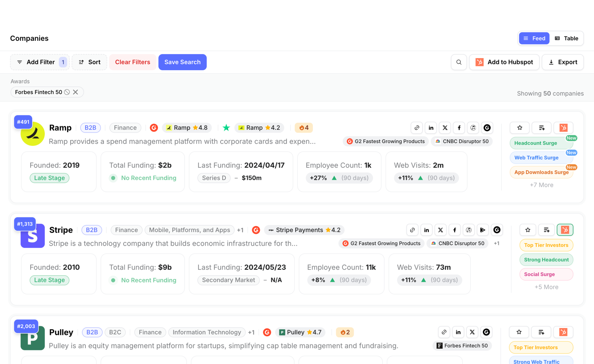594x364 pixels.
Task: Click Stripe's Google Play store icon
Action: [483, 230]
